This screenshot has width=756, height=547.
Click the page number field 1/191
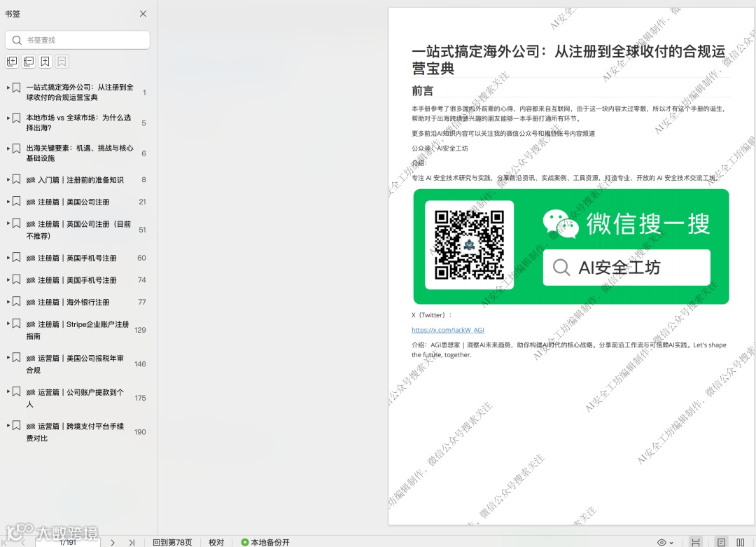67,542
